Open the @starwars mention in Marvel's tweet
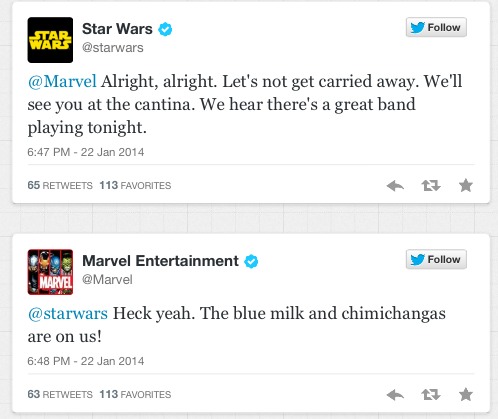The height and width of the screenshot is (419, 498). click(x=68, y=314)
